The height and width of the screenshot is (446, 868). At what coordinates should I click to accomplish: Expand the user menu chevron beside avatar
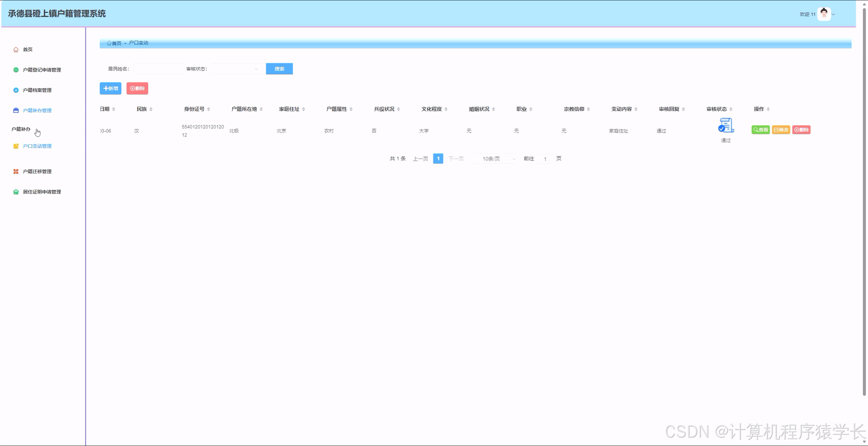[833, 14]
